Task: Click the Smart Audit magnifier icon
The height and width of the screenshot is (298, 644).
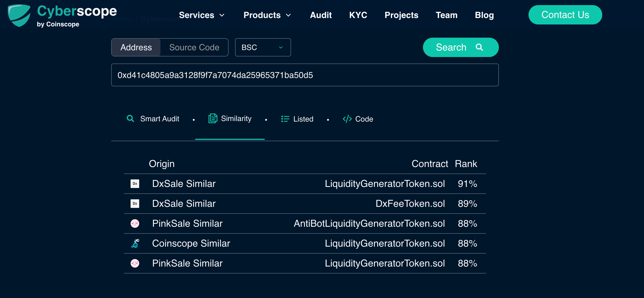Action: 131,119
